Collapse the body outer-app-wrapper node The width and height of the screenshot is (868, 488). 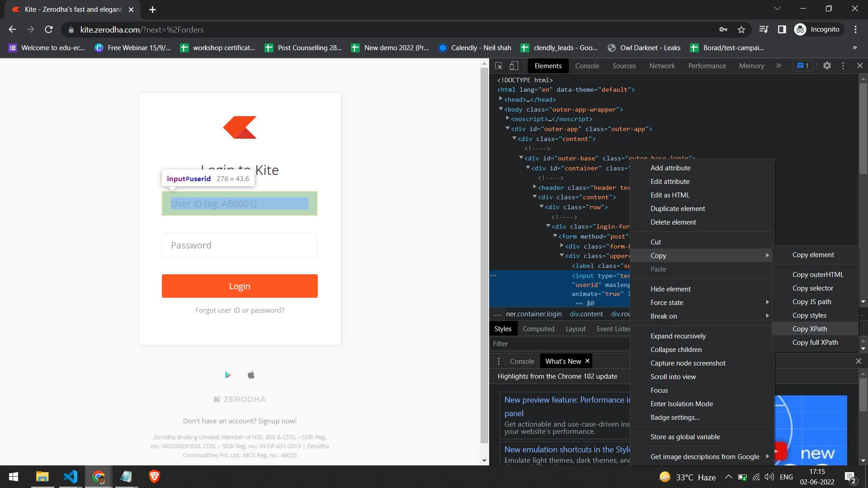pos(501,109)
